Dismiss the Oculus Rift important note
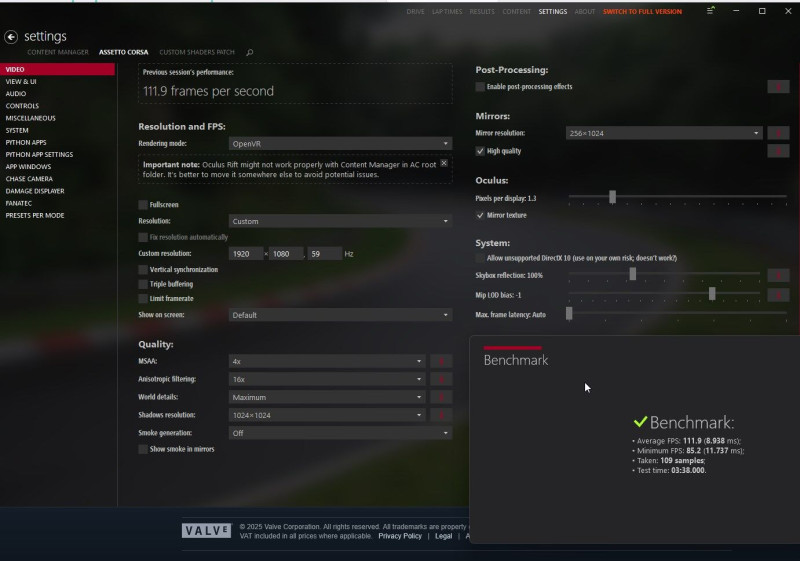 pyautogui.click(x=444, y=163)
